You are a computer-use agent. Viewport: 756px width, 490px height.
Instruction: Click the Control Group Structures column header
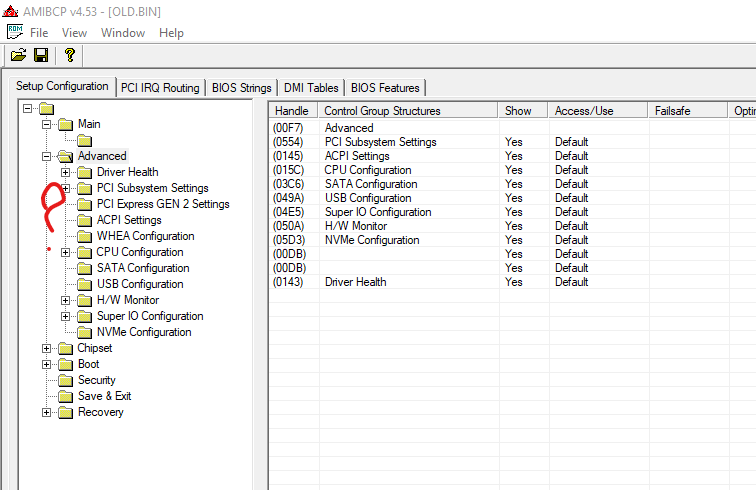coord(407,110)
